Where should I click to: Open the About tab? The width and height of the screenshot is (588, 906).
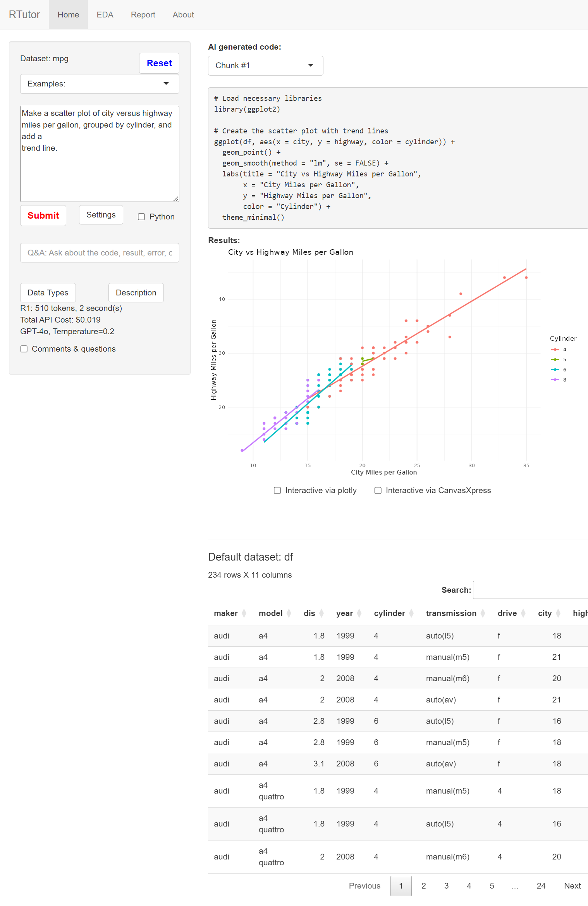click(183, 15)
